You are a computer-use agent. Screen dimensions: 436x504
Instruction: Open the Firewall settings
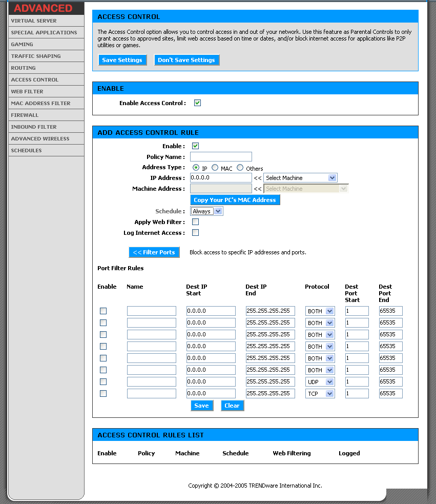point(46,115)
